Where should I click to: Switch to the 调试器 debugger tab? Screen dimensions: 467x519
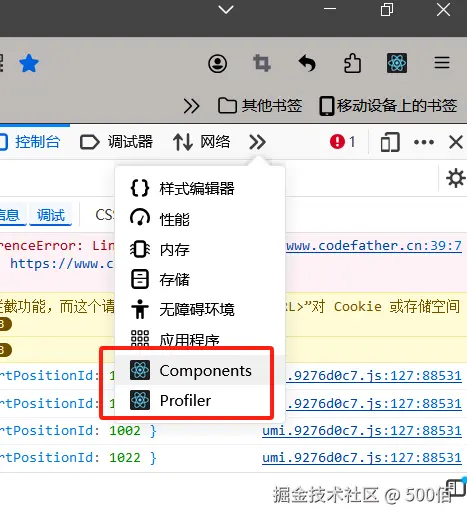click(x=116, y=142)
